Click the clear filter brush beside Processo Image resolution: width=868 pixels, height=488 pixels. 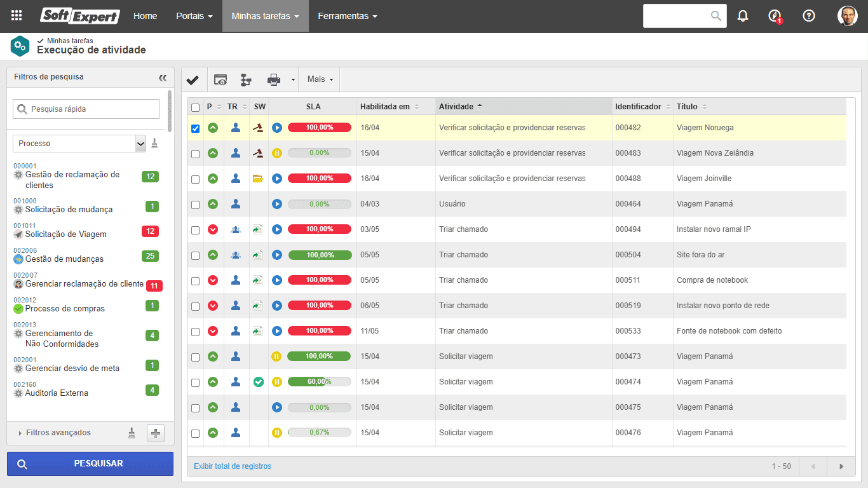pyautogui.click(x=154, y=143)
